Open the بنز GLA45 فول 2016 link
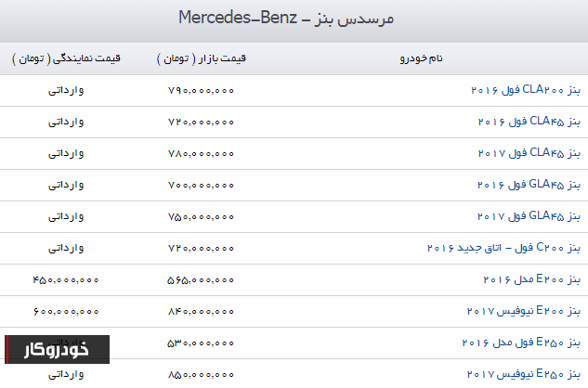Viewport: 588px width, 388px height. click(529, 185)
